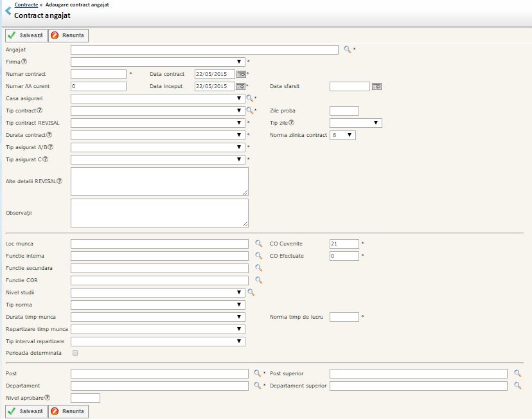Click the bottom Renunta button

[x=68, y=411]
